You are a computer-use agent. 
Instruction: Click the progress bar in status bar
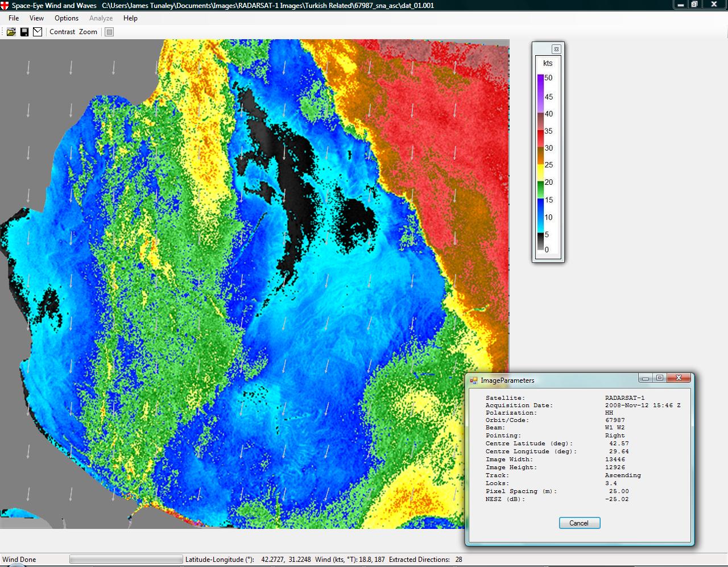pyautogui.click(x=126, y=560)
